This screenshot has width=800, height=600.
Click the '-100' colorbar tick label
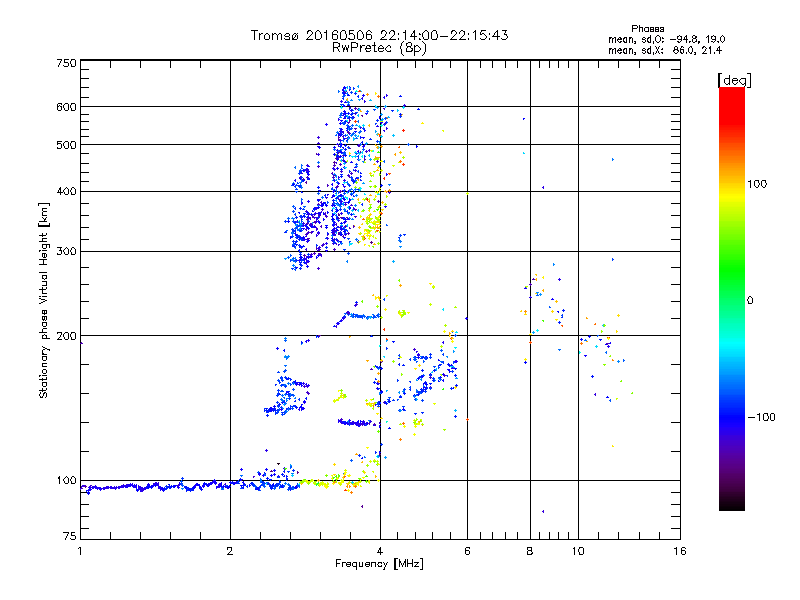click(761, 417)
